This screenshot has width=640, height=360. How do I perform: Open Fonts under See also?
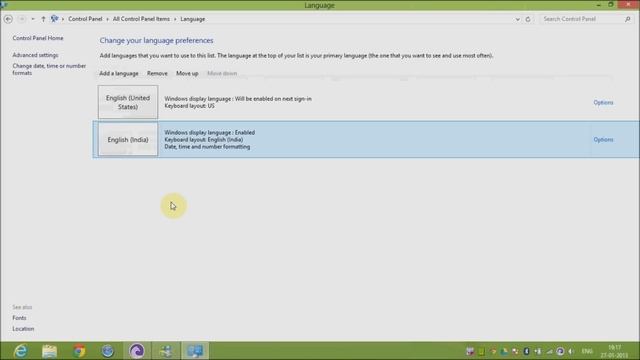click(19, 318)
